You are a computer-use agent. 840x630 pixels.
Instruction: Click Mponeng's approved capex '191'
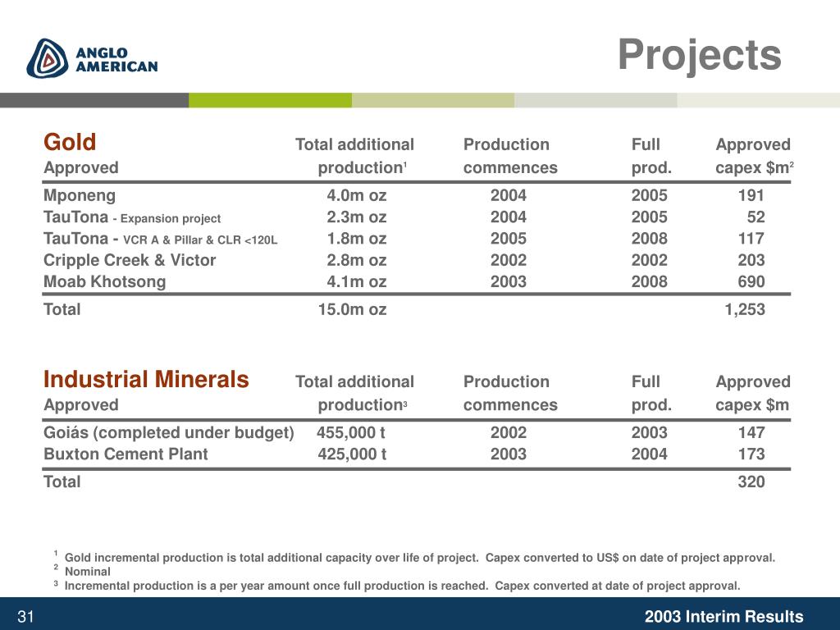(x=751, y=195)
